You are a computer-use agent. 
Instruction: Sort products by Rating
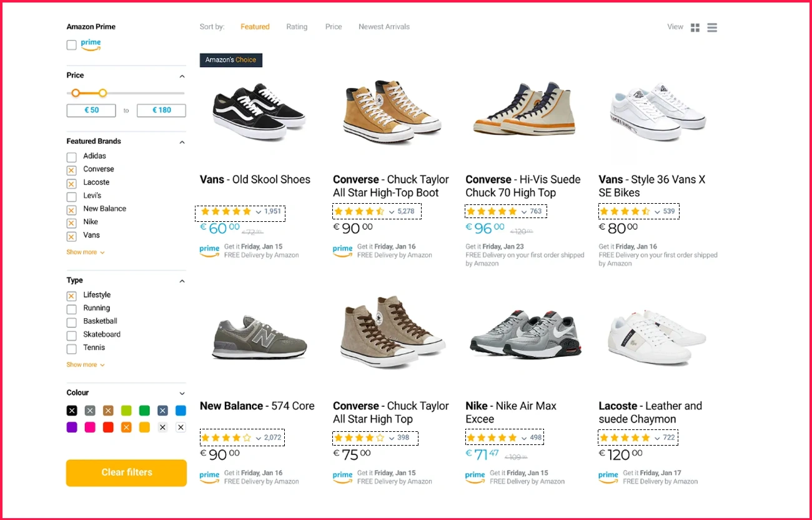[297, 27]
